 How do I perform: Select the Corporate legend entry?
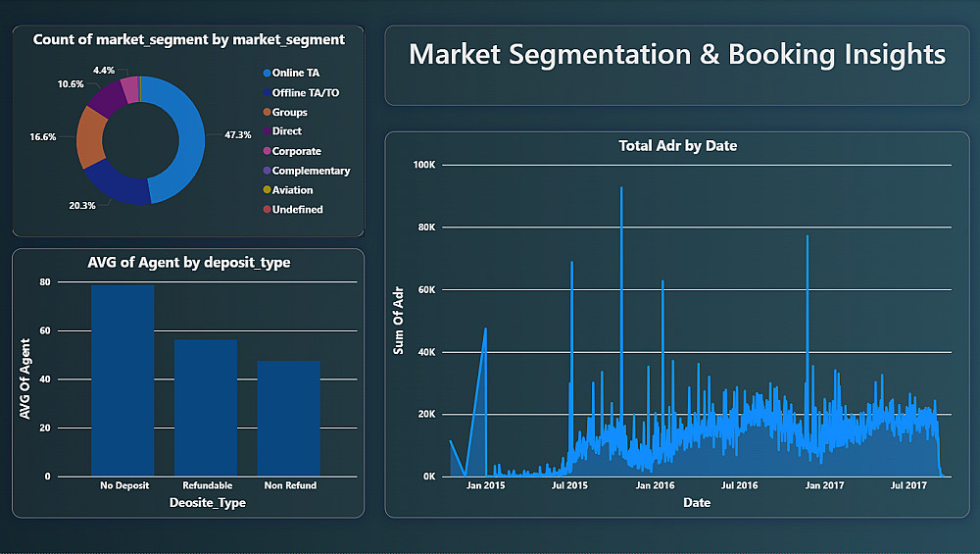tap(292, 151)
